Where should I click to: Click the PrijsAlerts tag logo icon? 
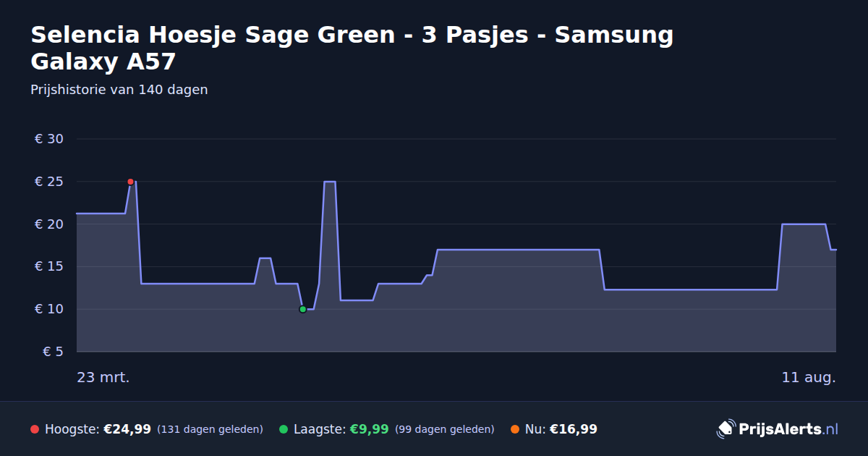[x=726, y=429]
